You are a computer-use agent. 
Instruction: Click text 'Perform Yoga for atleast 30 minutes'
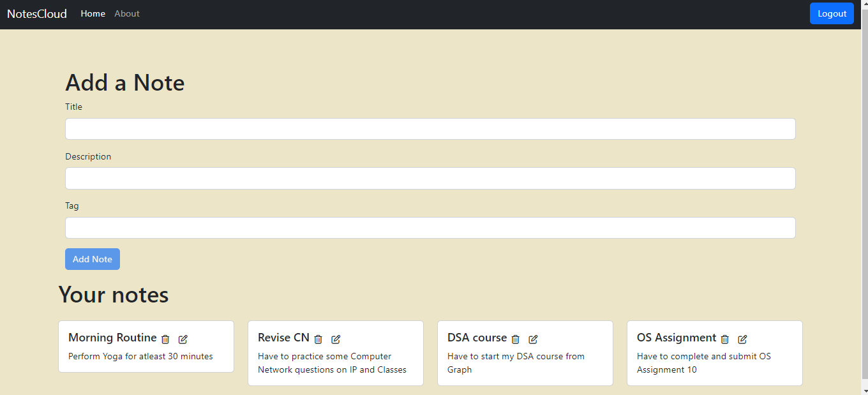tap(140, 356)
